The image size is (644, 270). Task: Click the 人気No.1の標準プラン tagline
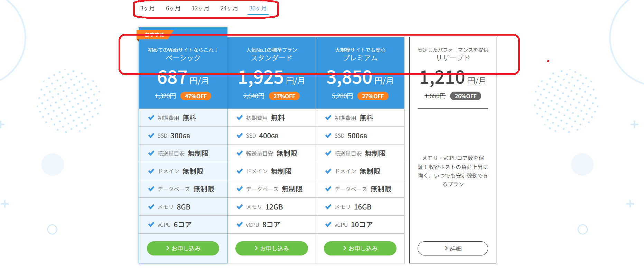[x=271, y=50]
